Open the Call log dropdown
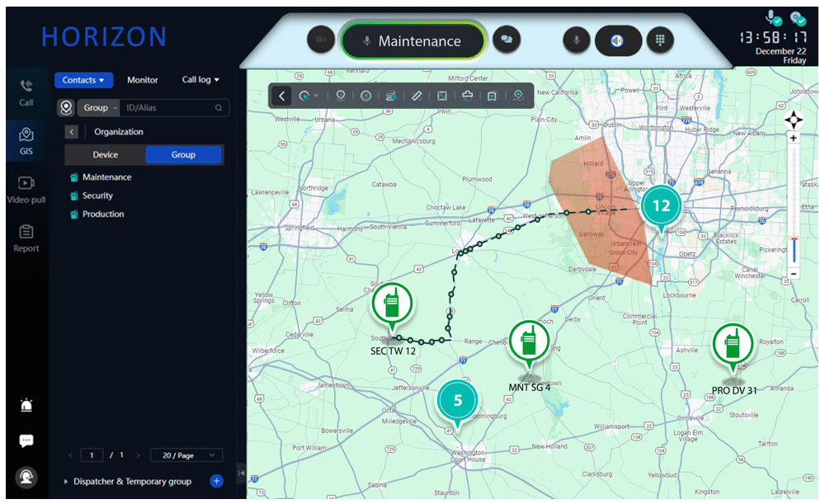The image size is (825, 504). pyautogui.click(x=200, y=80)
